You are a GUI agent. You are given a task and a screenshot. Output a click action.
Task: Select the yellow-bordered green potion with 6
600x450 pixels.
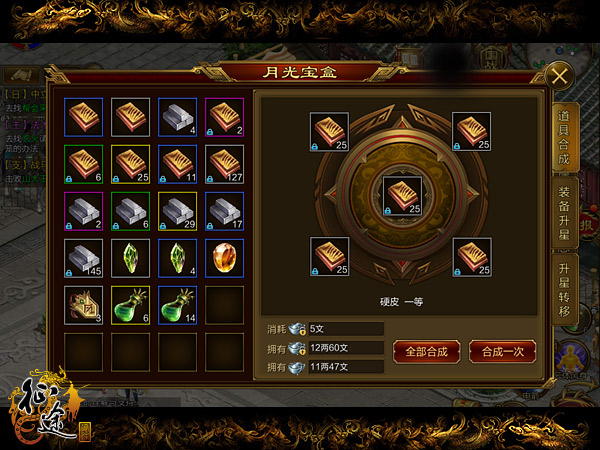pos(130,305)
